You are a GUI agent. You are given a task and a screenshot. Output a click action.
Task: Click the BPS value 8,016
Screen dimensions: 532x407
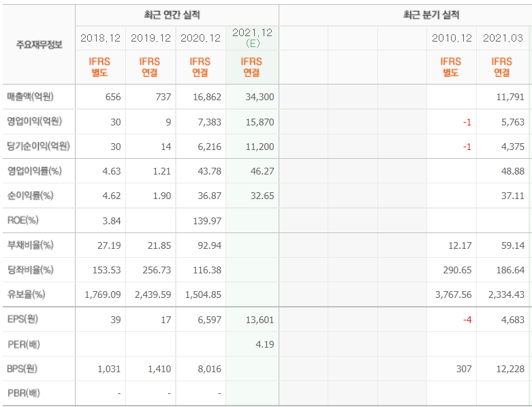click(209, 369)
